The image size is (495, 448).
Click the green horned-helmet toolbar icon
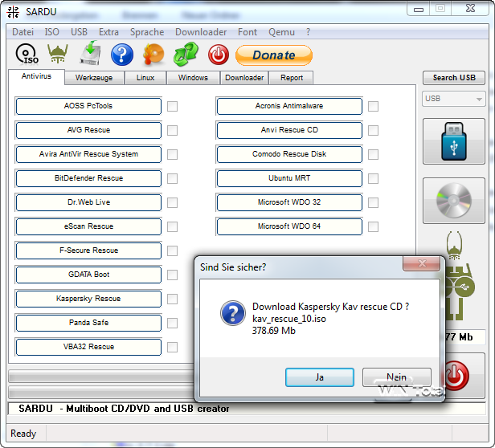58,54
